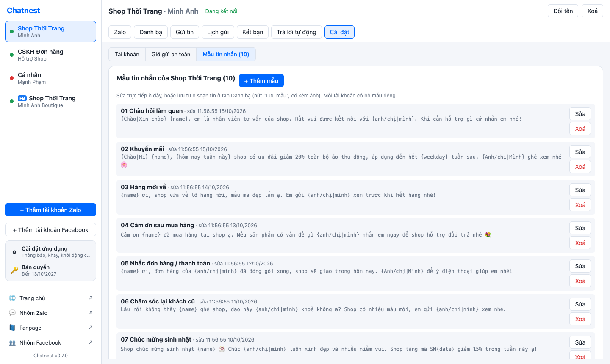The height and width of the screenshot is (364, 610).
Task: Select Cá nhân Mạnh Phạm account
Action: 50,78
